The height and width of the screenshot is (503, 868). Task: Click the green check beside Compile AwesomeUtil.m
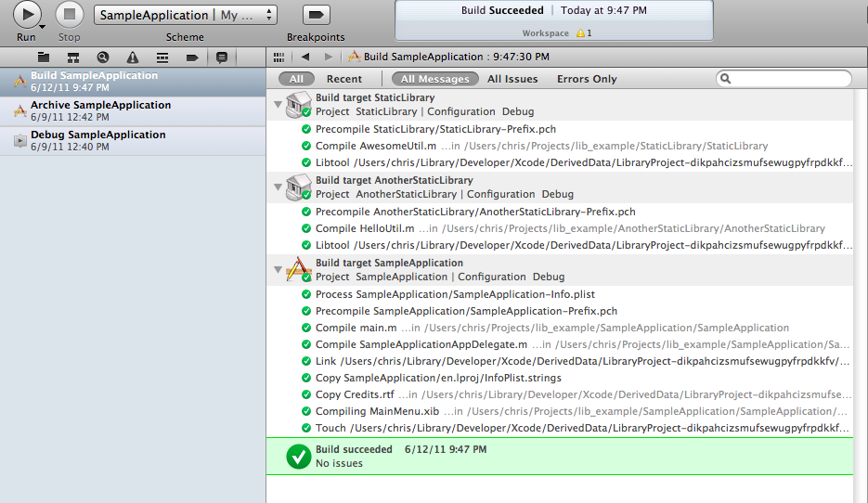(x=305, y=146)
